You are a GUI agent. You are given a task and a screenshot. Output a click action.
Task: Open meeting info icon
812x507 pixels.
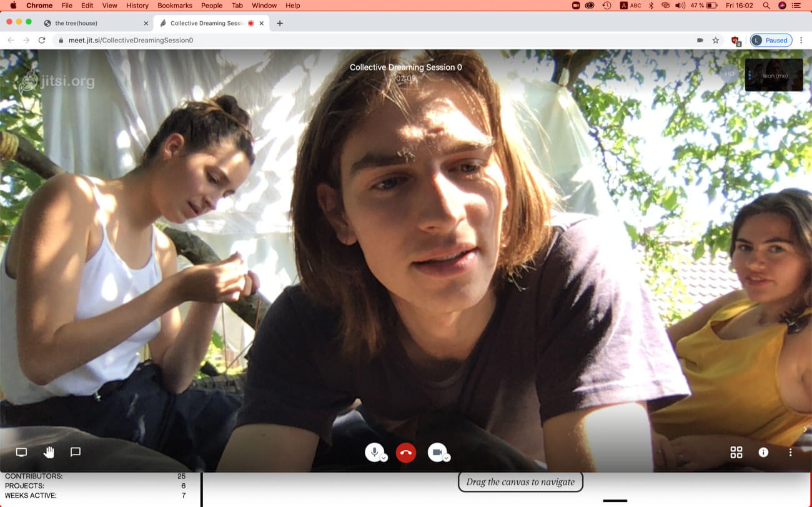tap(763, 453)
